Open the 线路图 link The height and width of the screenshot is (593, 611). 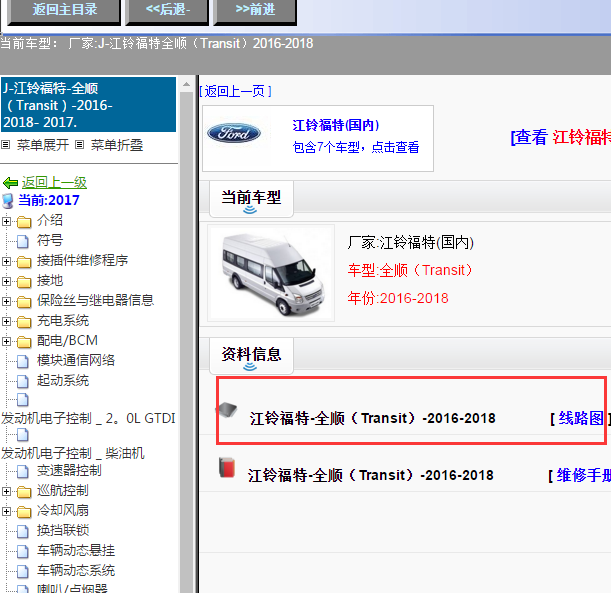(581, 418)
